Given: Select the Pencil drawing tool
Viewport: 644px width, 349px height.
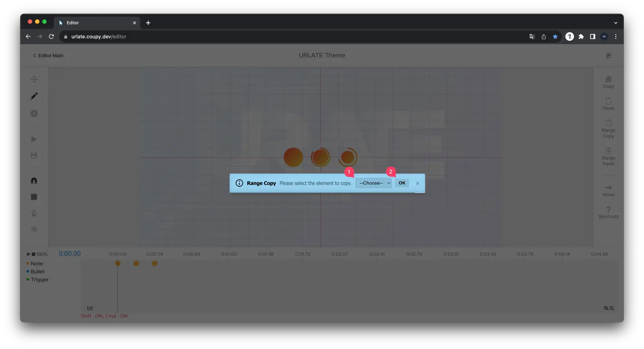Looking at the screenshot, I should point(33,96).
